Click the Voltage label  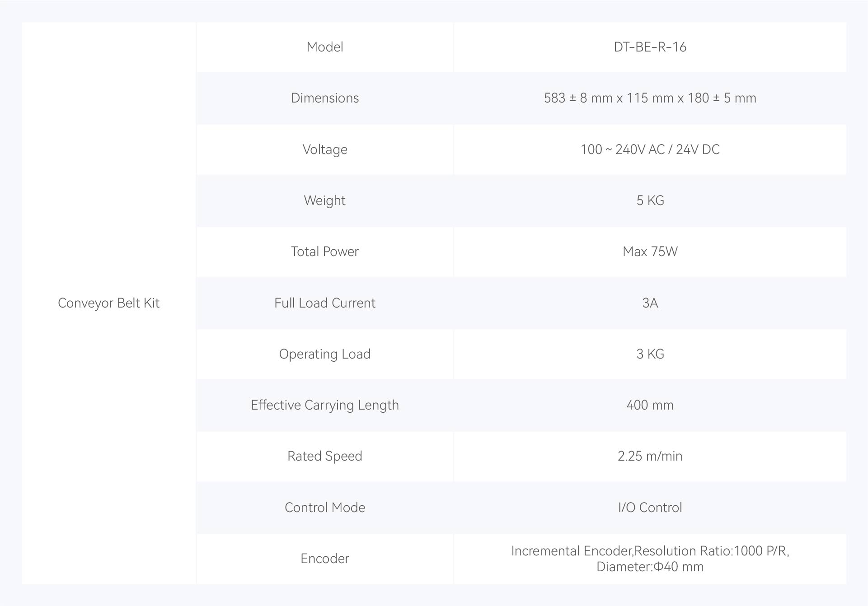coord(325,149)
